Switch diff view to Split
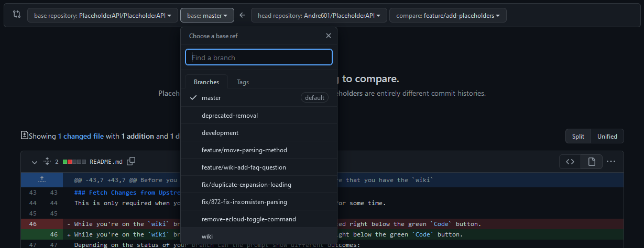 (x=578, y=136)
